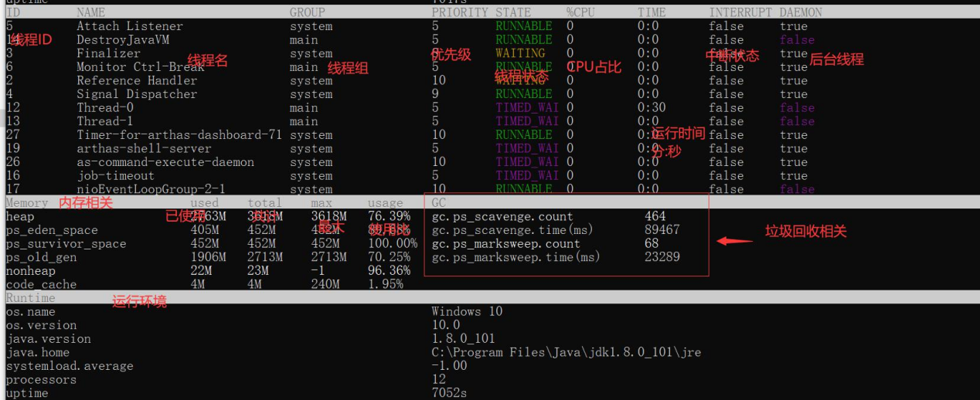Click the heap memory row label
The image size is (980, 400).
20,217
